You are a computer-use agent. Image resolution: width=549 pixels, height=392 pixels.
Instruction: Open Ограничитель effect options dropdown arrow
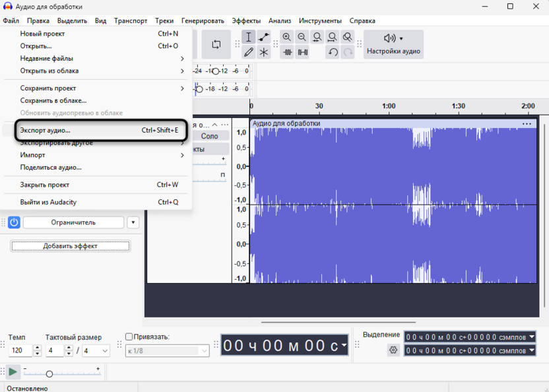click(x=133, y=222)
